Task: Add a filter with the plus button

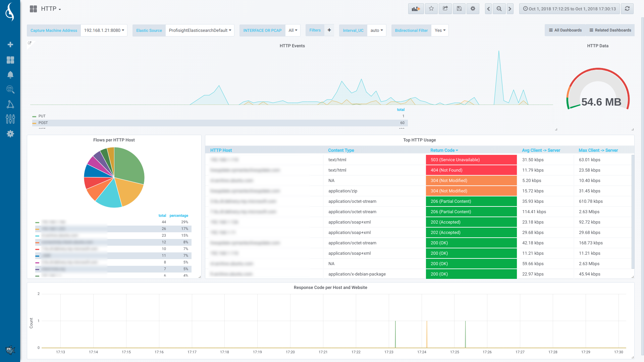Action: [x=329, y=30]
